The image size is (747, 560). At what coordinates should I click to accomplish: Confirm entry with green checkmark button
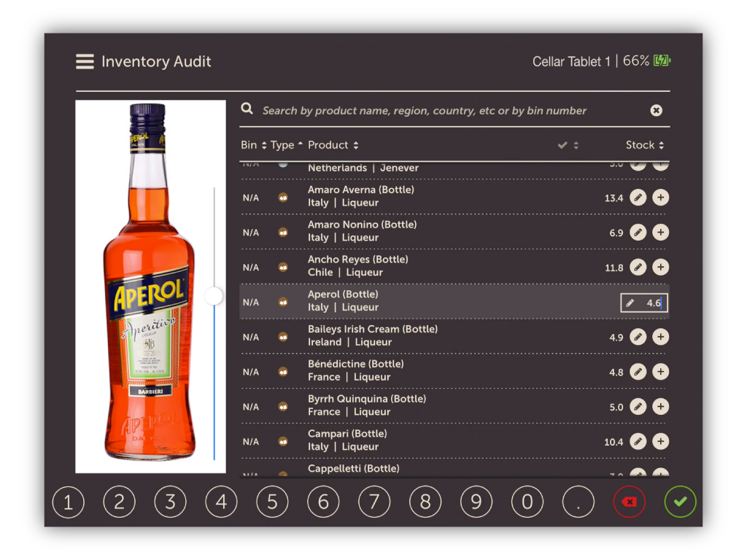click(680, 502)
